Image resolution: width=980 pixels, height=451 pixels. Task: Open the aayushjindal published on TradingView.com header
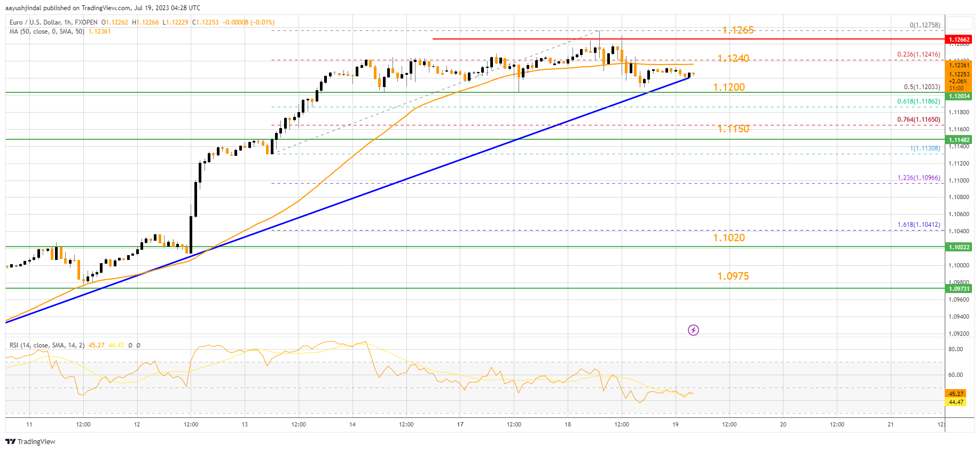pyautogui.click(x=103, y=8)
